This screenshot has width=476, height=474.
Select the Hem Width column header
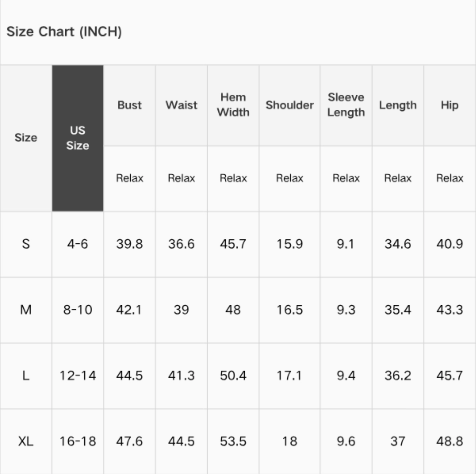tap(233, 105)
